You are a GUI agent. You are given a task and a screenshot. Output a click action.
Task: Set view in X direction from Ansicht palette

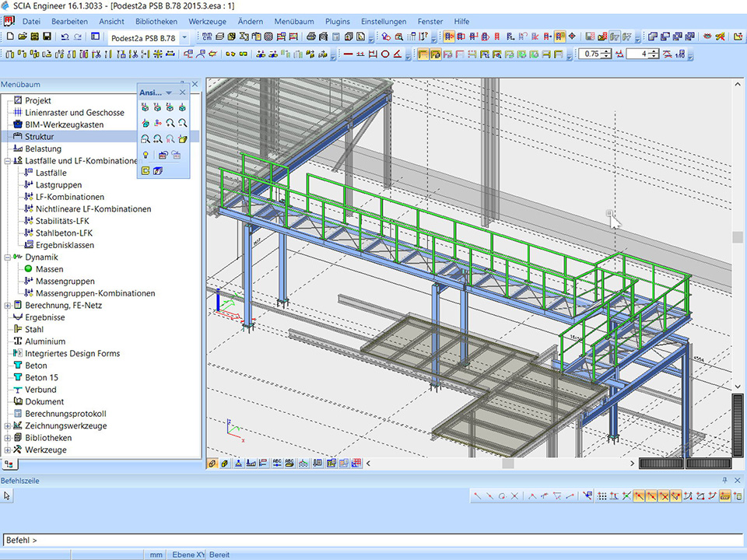[146, 107]
